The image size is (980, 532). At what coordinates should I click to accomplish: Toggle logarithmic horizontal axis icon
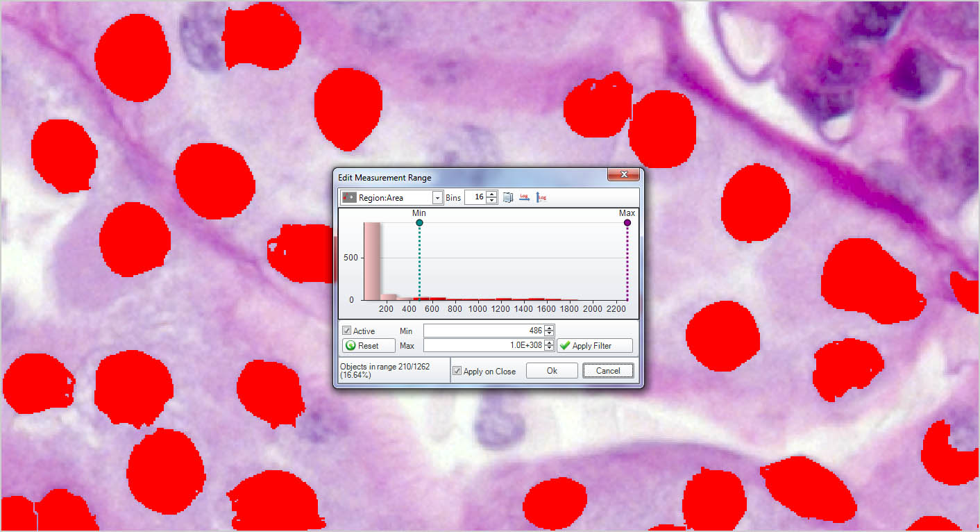pos(525,198)
